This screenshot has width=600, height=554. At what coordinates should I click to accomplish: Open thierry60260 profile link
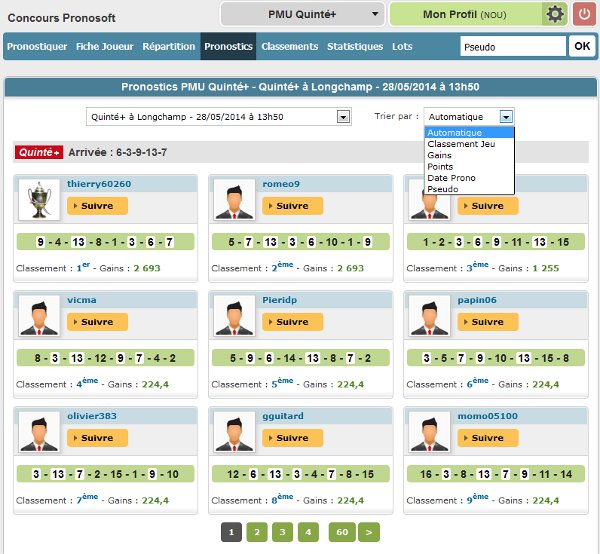click(x=99, y=184)
